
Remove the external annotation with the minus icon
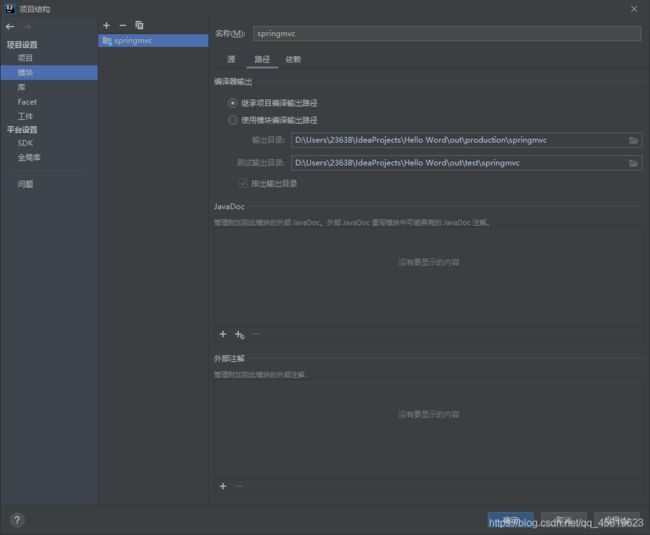(239, 486)
